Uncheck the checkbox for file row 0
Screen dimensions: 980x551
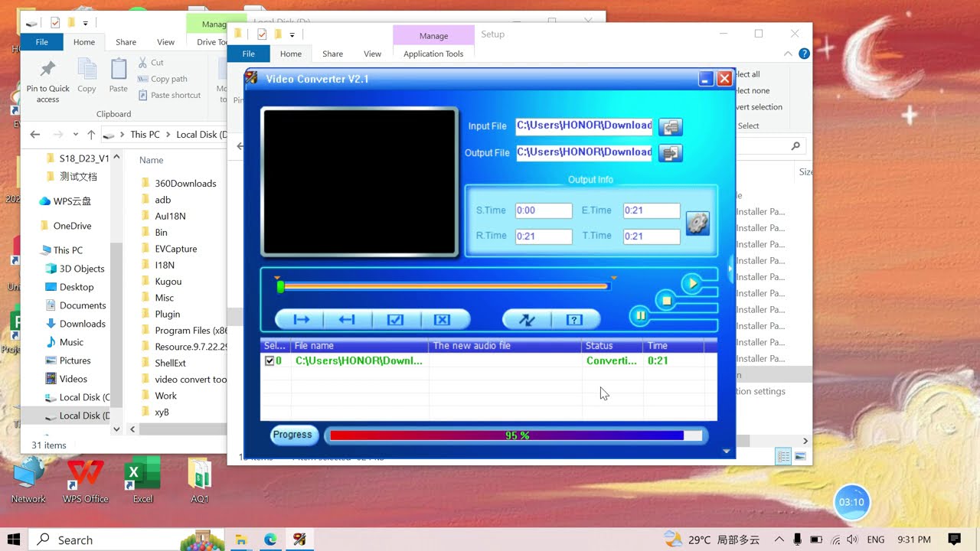269,361
